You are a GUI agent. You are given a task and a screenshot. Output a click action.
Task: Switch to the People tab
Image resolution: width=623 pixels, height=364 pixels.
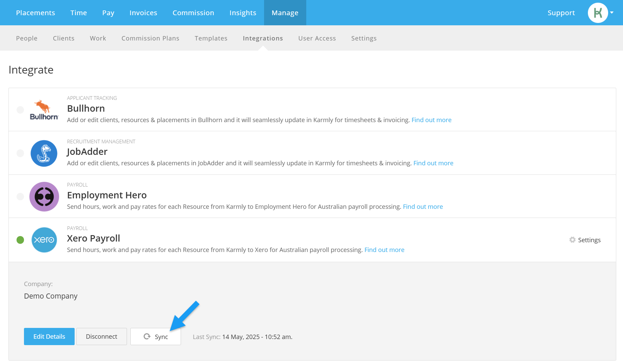[27, 38]
